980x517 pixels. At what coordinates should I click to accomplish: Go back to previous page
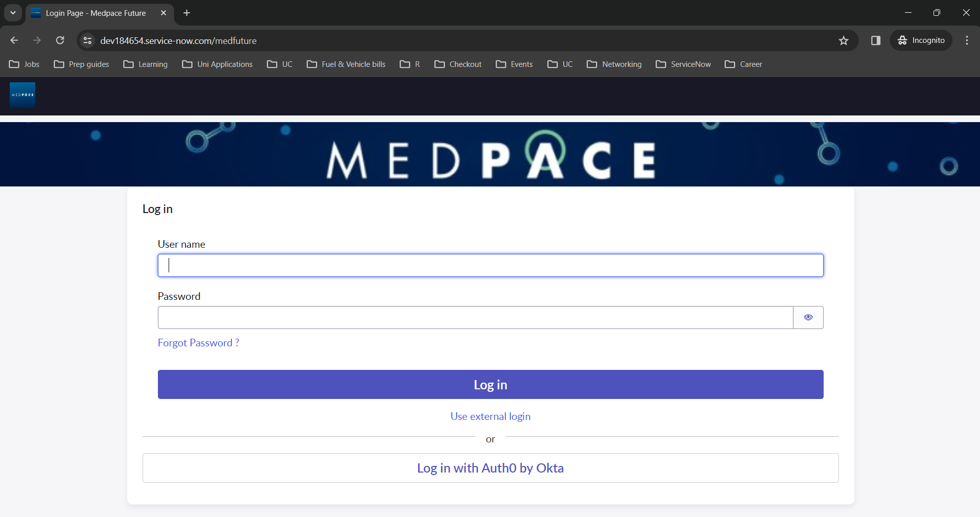[14, 40]
